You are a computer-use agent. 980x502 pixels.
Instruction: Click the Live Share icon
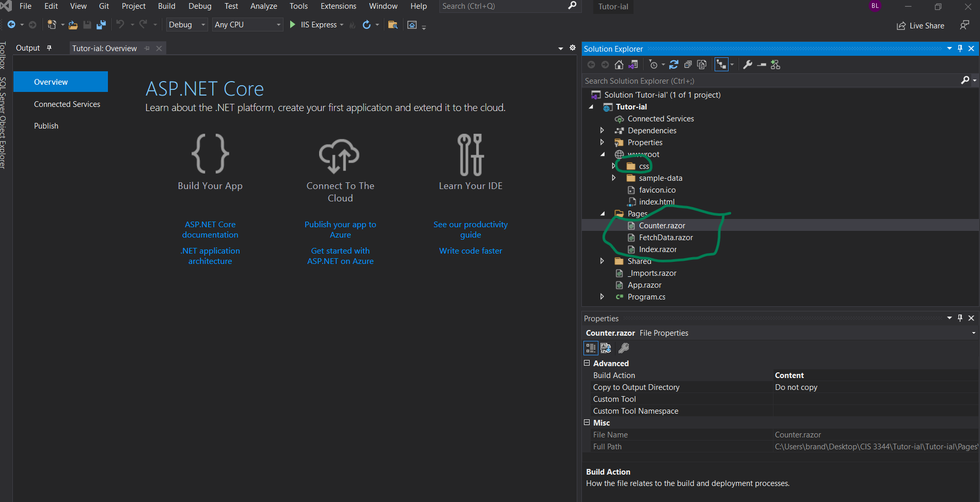coord(901,26)
